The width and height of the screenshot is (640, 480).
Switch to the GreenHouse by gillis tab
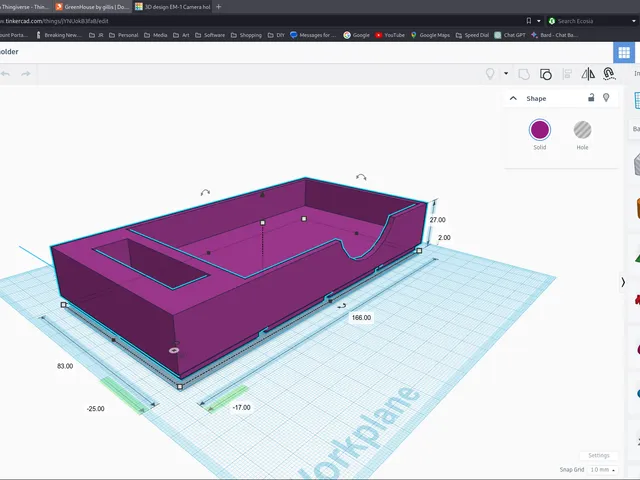click(x=92, y=7)
